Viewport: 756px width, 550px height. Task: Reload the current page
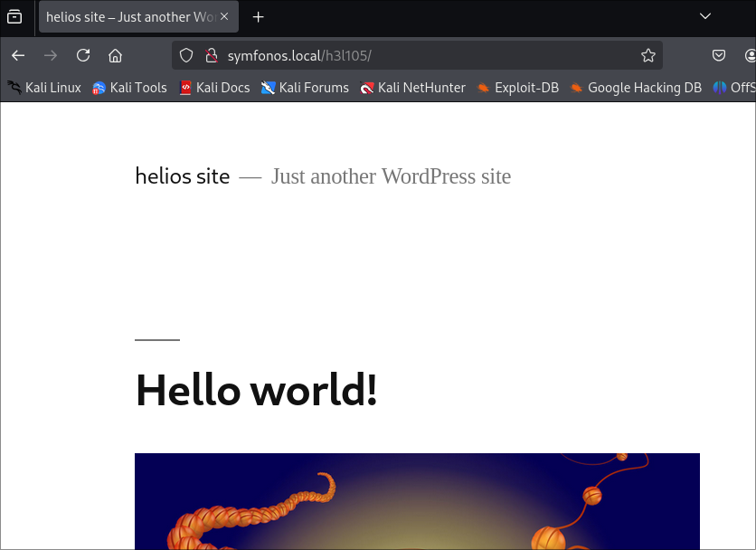point(83,56)
